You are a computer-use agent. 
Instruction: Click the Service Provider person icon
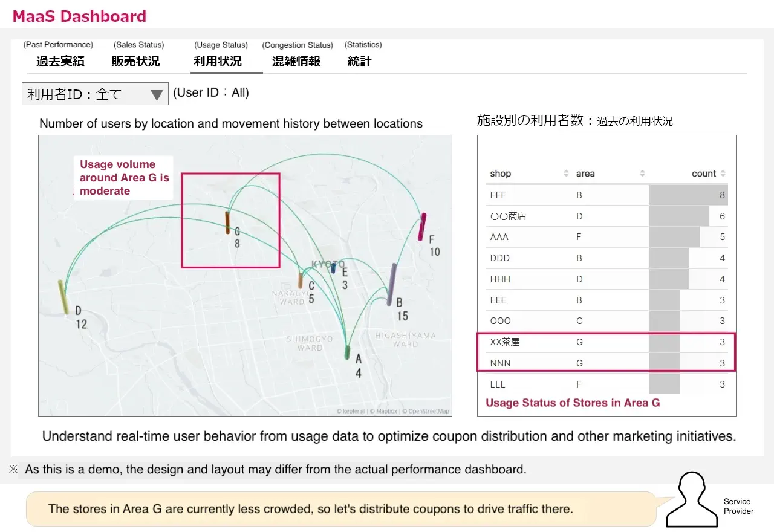click(691, 499)
